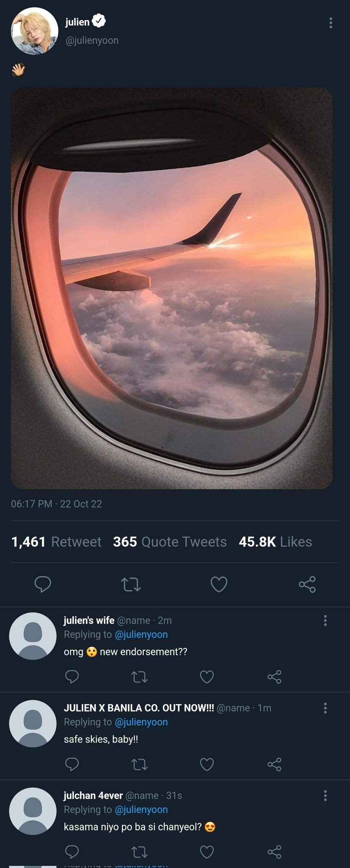Share julchan 4ever's chanyeol reply
Image resolution: width=350 pixels, height=868 pixels.
275,852
